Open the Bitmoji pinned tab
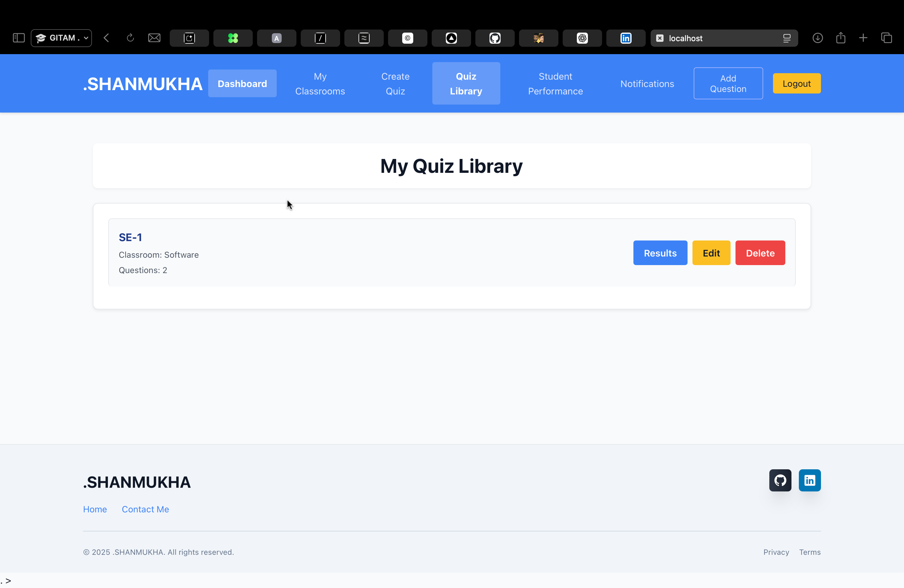Viewport: 904px width, 588px height. point(538,38)
